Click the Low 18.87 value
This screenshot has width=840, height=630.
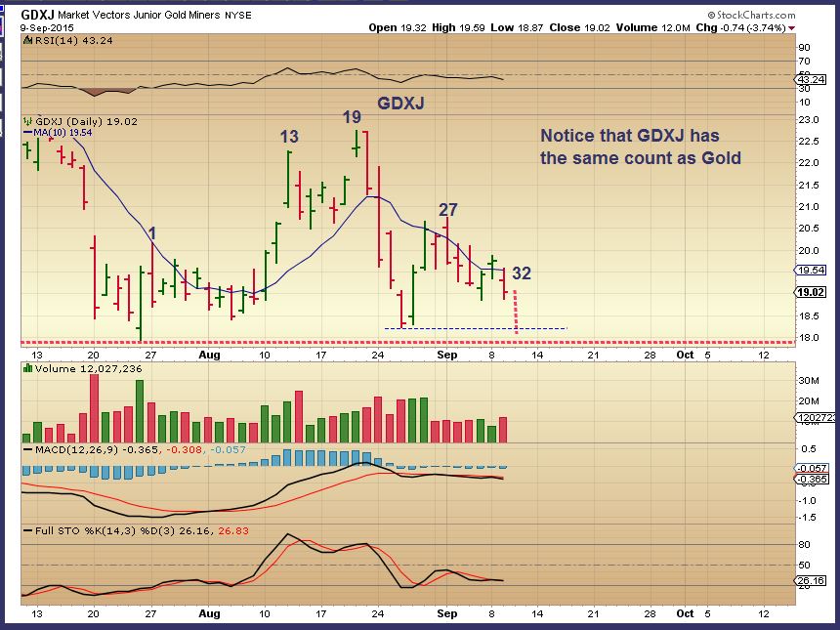(517, 28)
